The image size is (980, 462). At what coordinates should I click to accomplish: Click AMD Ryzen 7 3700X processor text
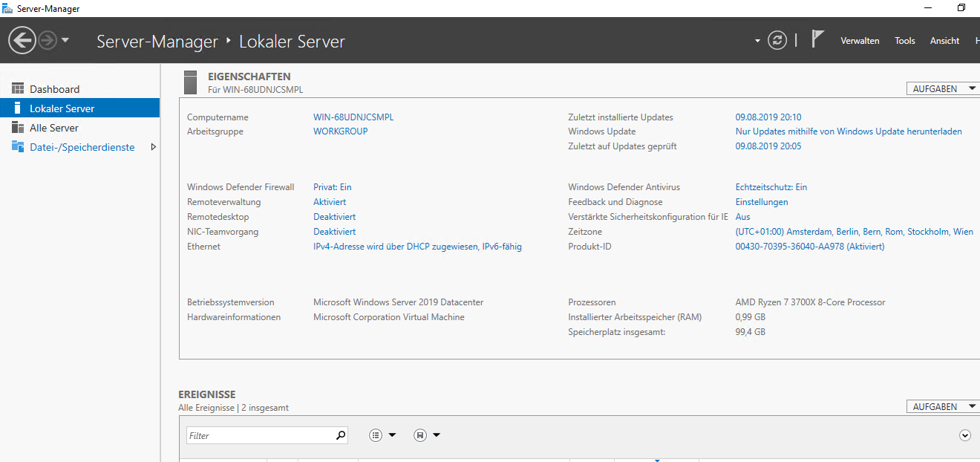(810, 302)
